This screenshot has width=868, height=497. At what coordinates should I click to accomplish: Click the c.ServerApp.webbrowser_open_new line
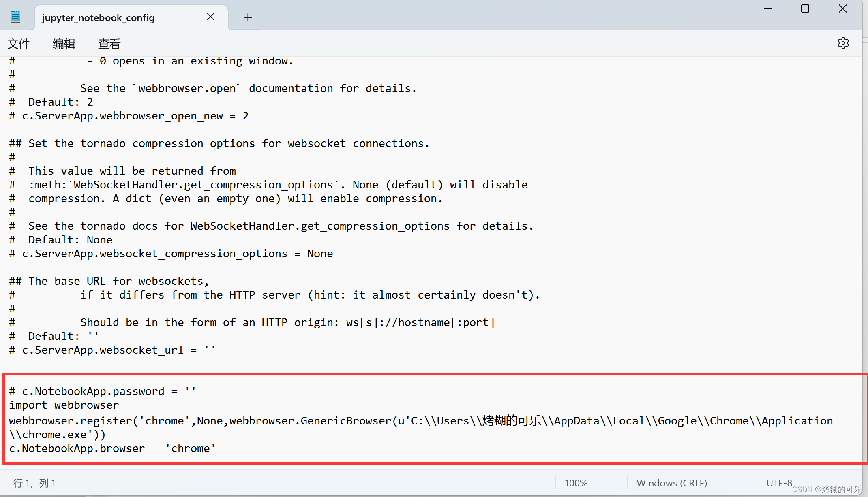(x=129, y=116)
